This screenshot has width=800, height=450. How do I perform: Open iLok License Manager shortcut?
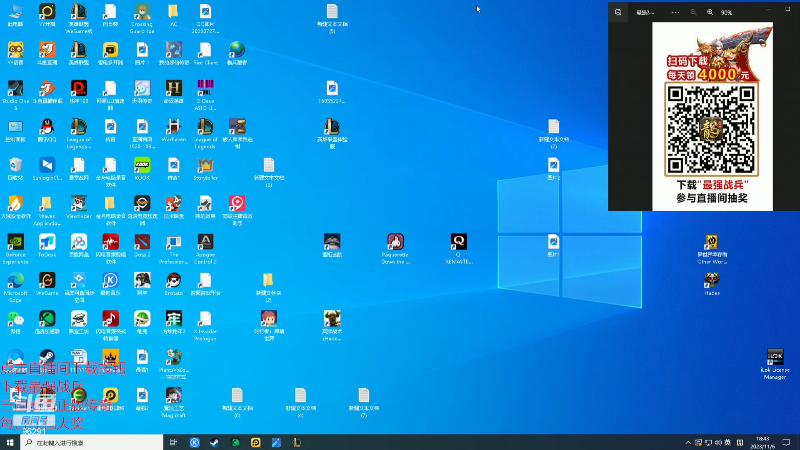pos(774,364)
